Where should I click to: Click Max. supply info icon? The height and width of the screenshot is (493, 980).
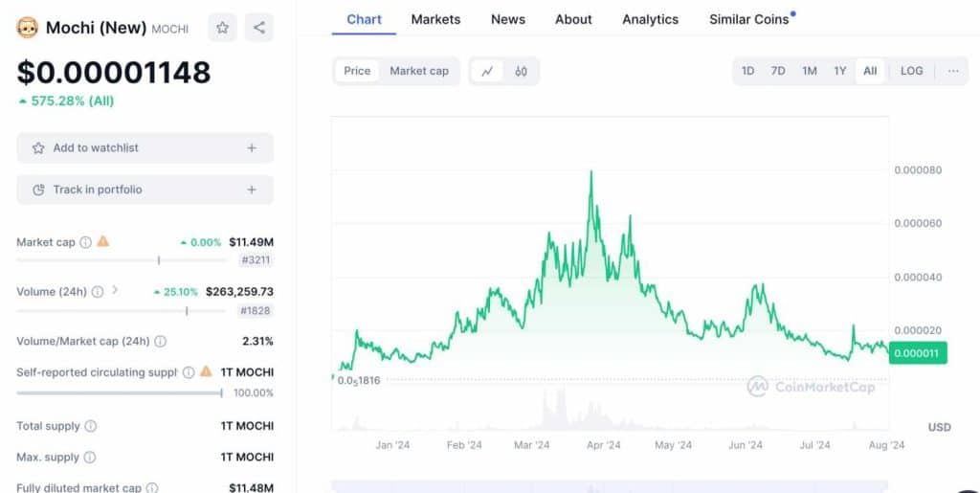point(90,458)
